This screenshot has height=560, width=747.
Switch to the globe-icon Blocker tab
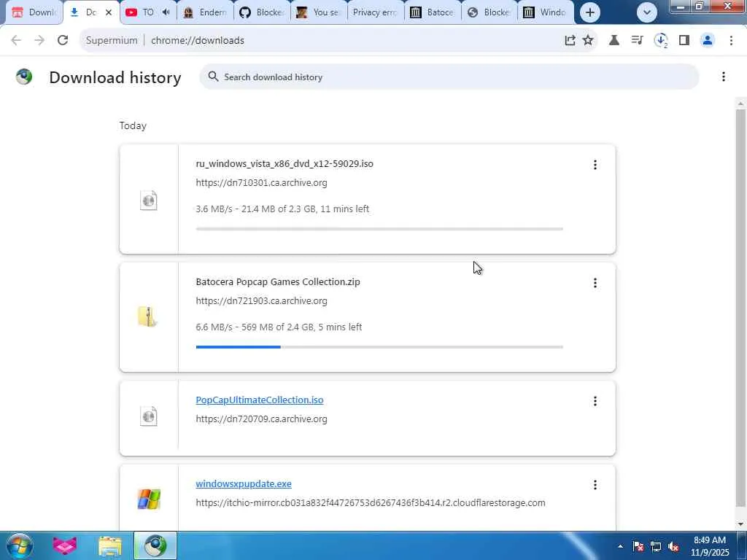(489, 12)
